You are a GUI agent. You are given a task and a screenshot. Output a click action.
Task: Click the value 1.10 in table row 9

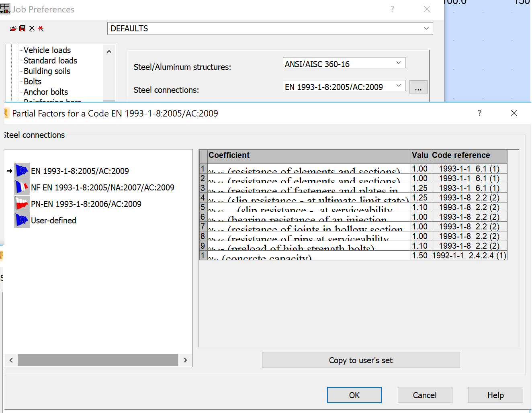point(421,246)
